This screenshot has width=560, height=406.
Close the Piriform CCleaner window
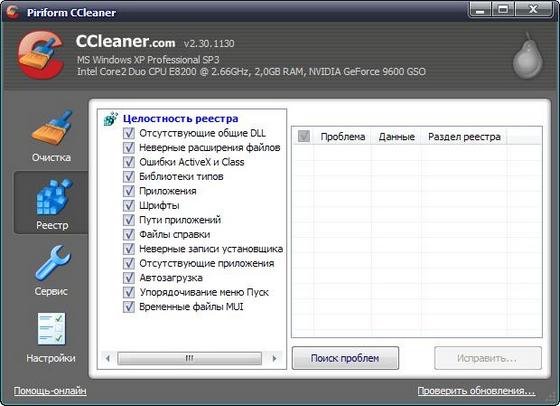pos(533,9)
